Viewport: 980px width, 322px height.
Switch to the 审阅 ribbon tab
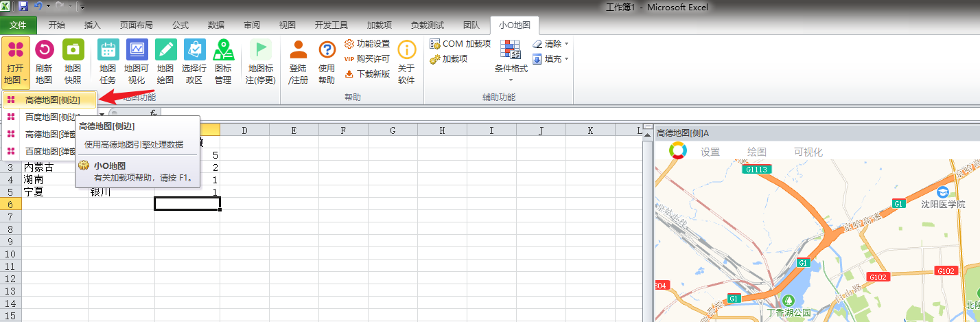(x=252, y=25)
